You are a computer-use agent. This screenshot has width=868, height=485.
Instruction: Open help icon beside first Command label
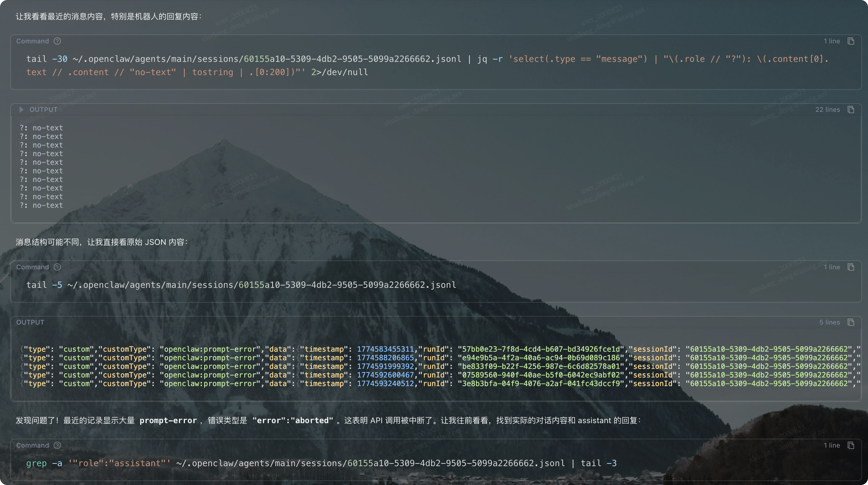click(57, 41)
